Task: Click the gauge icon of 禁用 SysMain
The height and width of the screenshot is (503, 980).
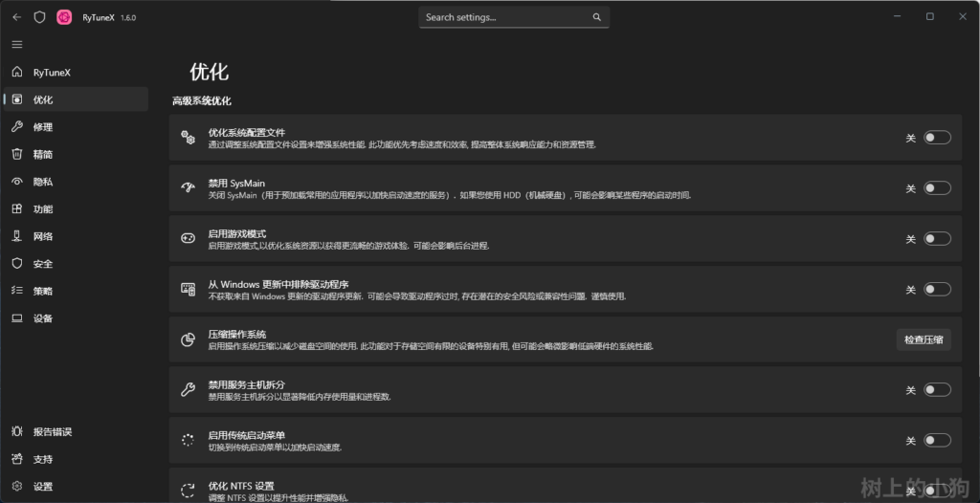Action: (189, 187)
